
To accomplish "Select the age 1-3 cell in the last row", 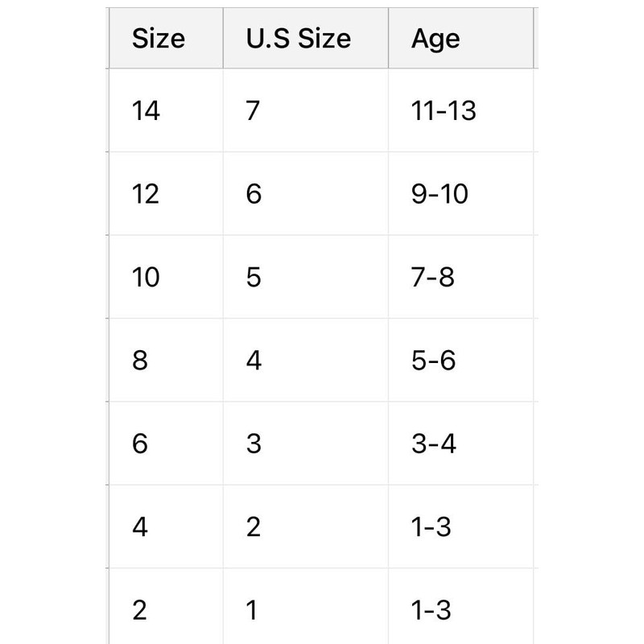I will point(431,610).
